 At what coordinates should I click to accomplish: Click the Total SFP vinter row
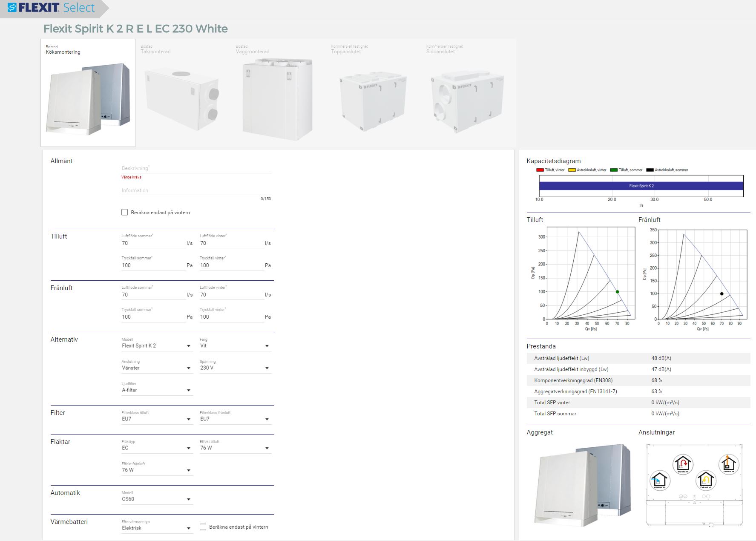click(638, 403)
